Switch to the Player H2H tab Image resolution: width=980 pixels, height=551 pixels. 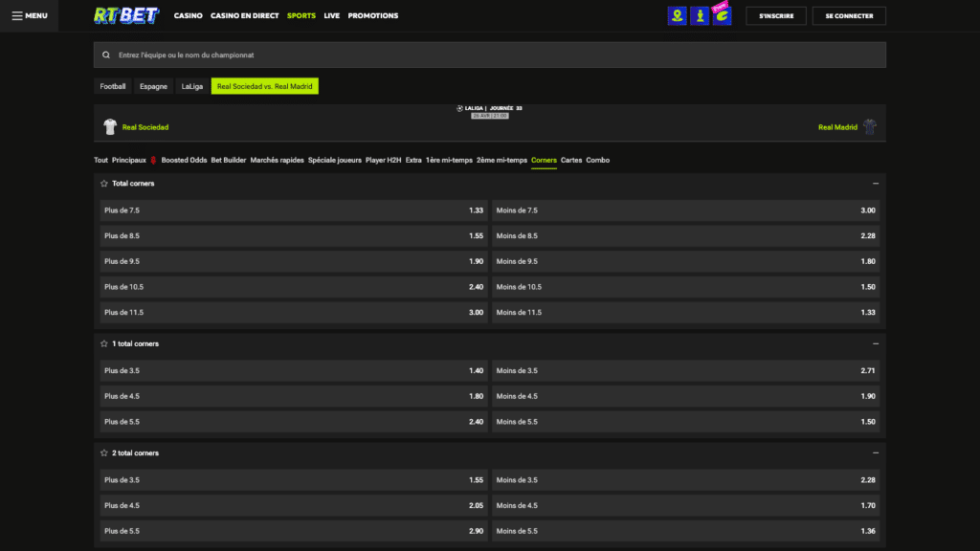click(383, 161)
